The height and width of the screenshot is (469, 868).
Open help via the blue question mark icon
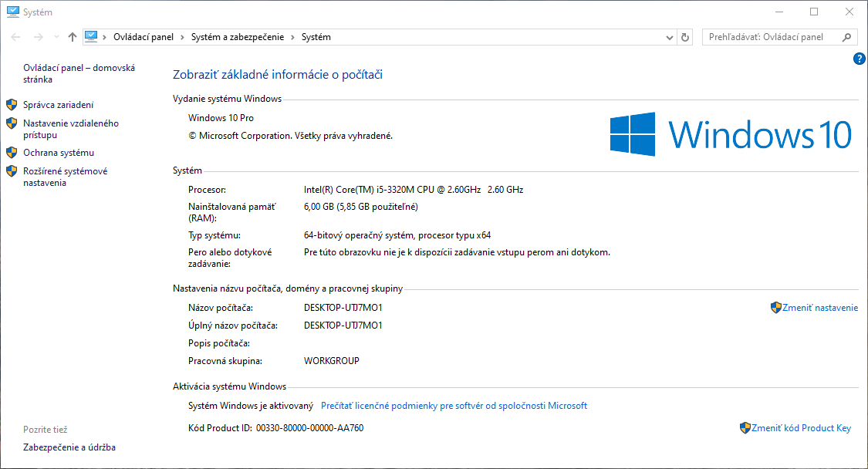(x=859, y=58)
